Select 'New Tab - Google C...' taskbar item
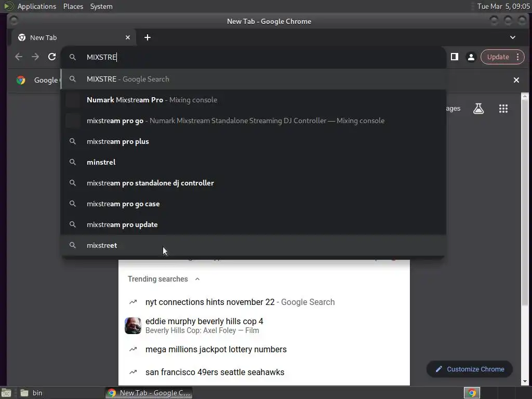The width and height of the screenshot is (532, 399). click(x=149, y=393)
